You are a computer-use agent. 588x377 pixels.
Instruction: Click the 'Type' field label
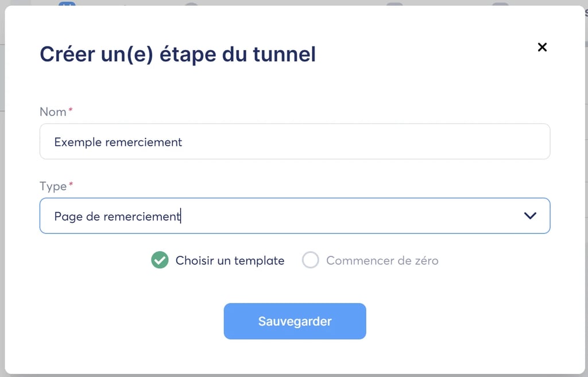(53, 186)
